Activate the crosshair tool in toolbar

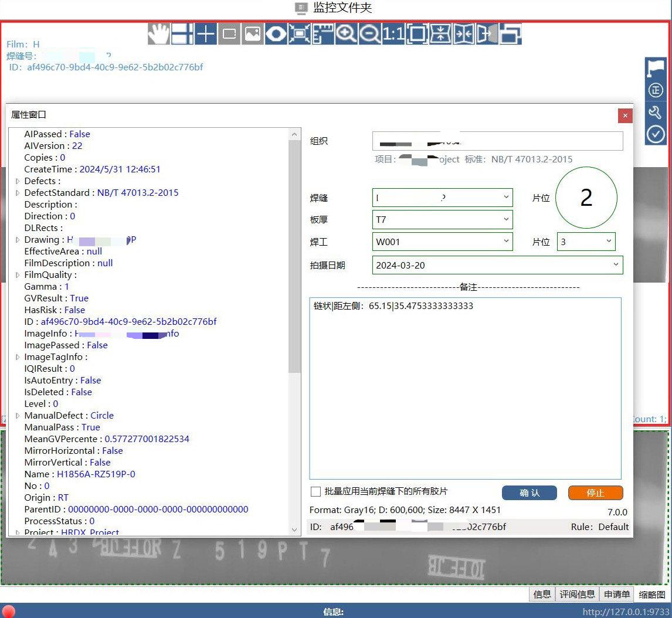[x=206, y=34]
